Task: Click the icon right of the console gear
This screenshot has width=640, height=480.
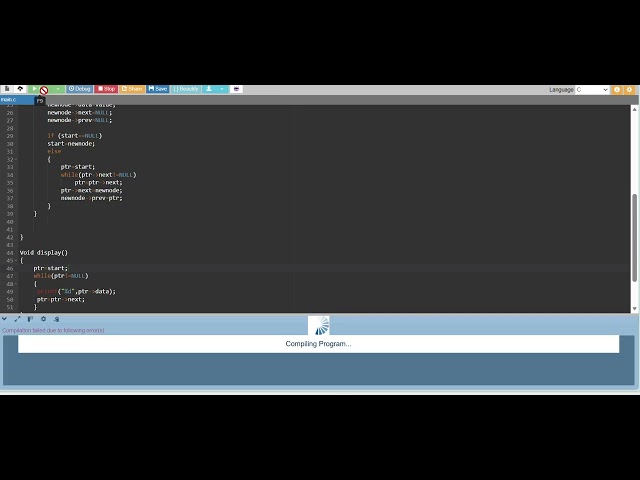Action: point(57,319)
